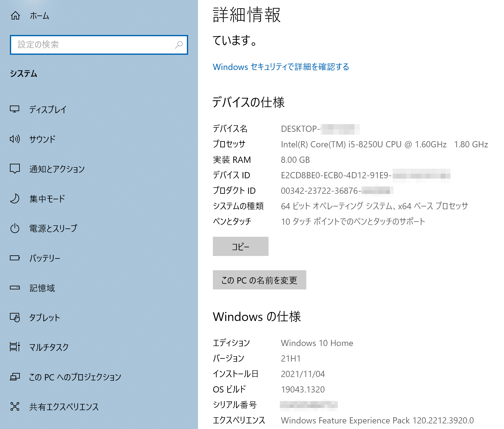Click the tablet touch icon
The image size is (504, 429).
(x=15, y=318)
